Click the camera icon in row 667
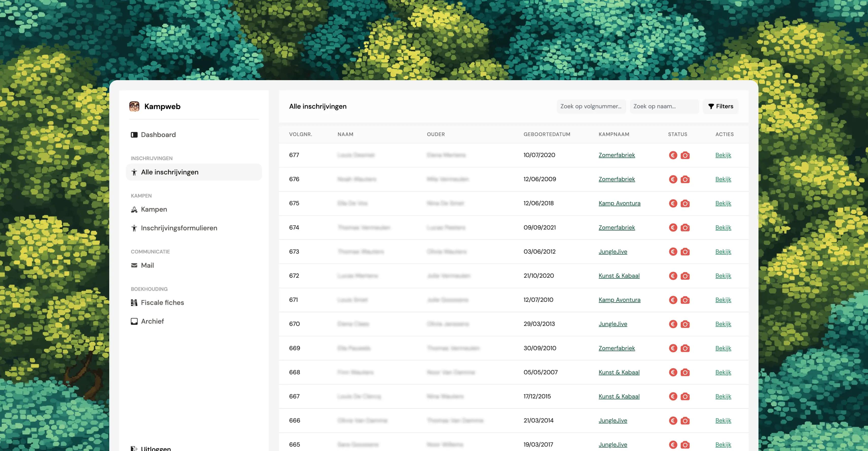Screen dimensions: 868x451 685,396
